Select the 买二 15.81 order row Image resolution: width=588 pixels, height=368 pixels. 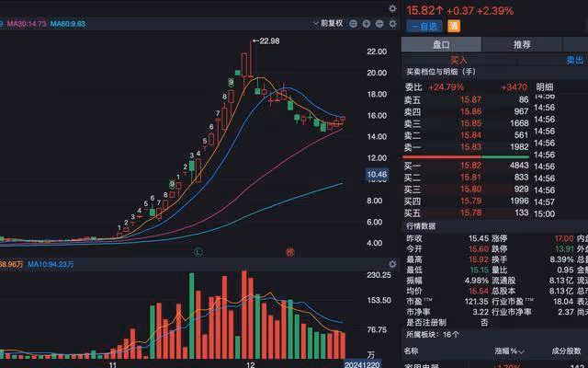coord(466,178)
